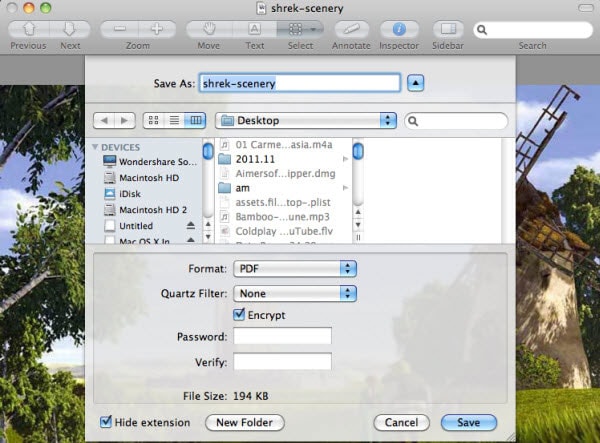Go to the Next page
The image size is (600, 443).
point(70,29)
